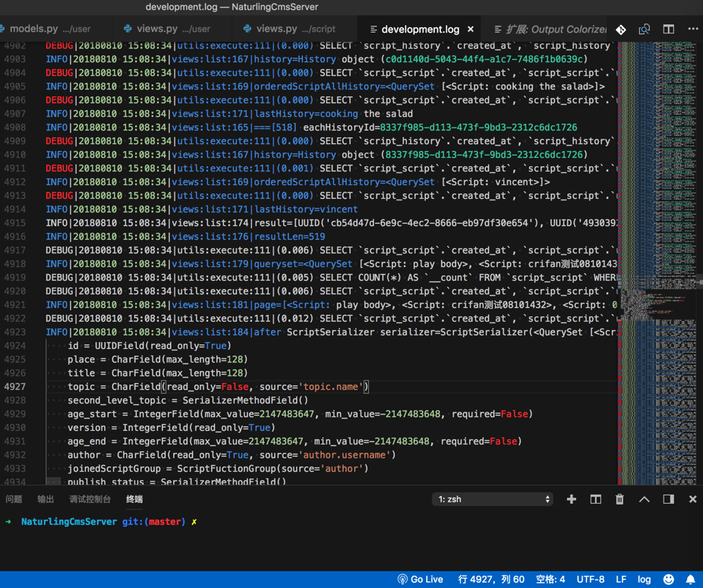Viewport: 703px width, 588px height.
Task: Open the 1: zsh terminal dropdown
Action: point(492,499)
